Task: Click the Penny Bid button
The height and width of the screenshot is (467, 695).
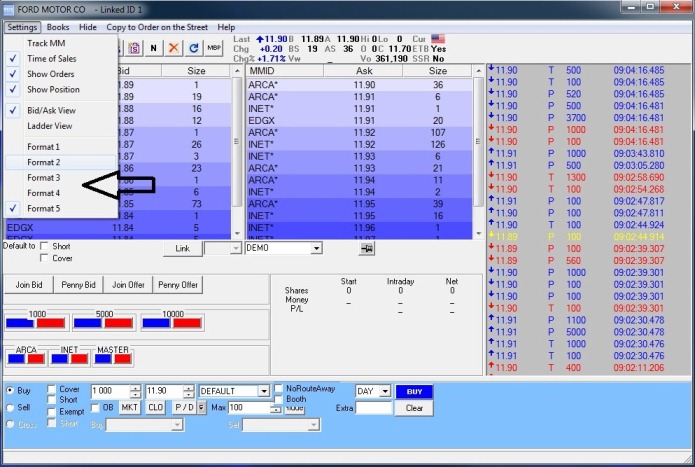Action: [78, 285]
